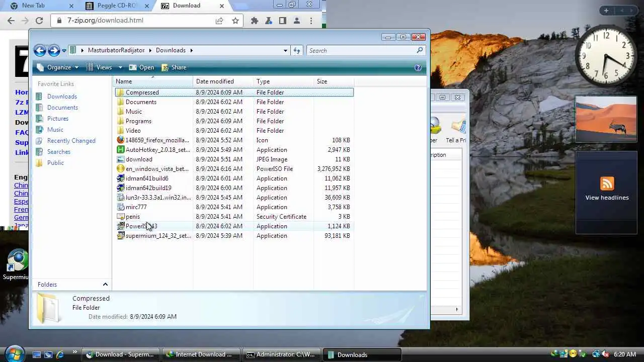Select the Music folder row
This screenshot has height=362, width=644.
click(x=234, y=112)
